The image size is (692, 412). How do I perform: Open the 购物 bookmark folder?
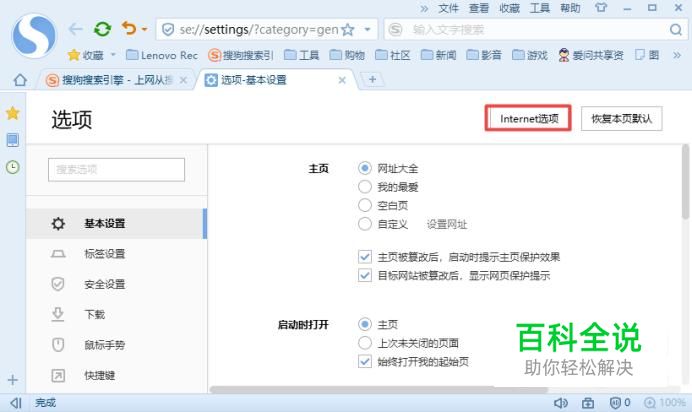(x=347, y=55)
